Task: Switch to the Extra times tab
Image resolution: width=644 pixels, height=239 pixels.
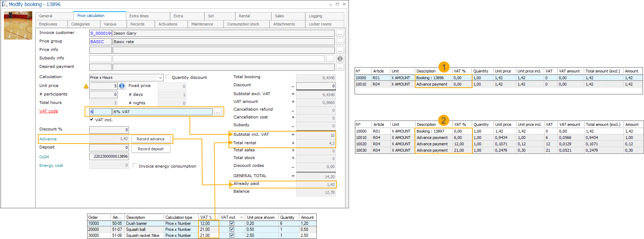Action: coord(139,16)
